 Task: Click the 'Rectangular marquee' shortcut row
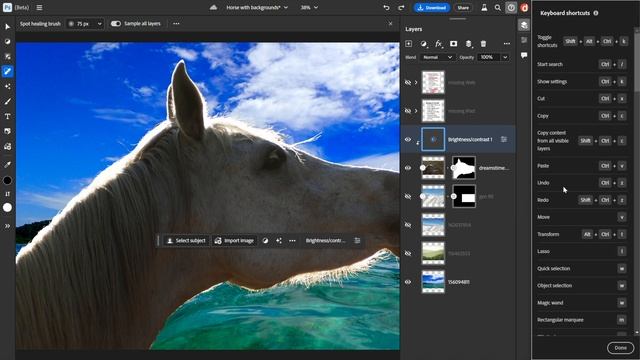pyautogui.click(x=582, y=320)
